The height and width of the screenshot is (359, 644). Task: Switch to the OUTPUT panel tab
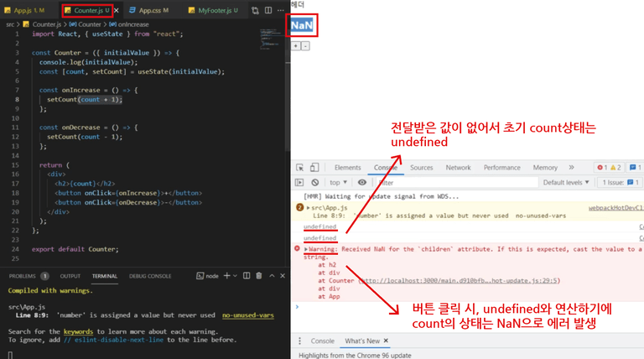70,276
